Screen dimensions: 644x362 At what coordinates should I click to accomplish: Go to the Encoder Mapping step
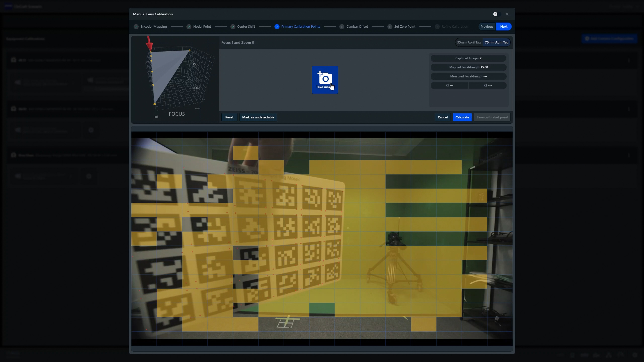pos(150,26)
